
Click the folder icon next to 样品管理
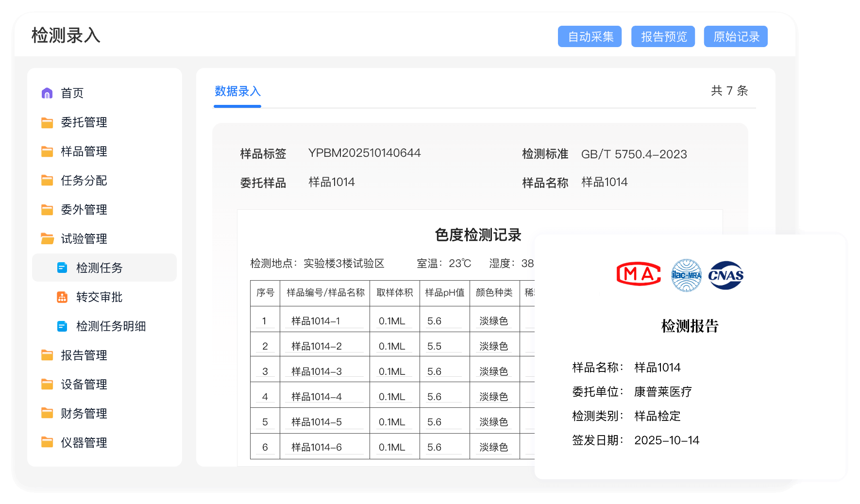point(47,151)
